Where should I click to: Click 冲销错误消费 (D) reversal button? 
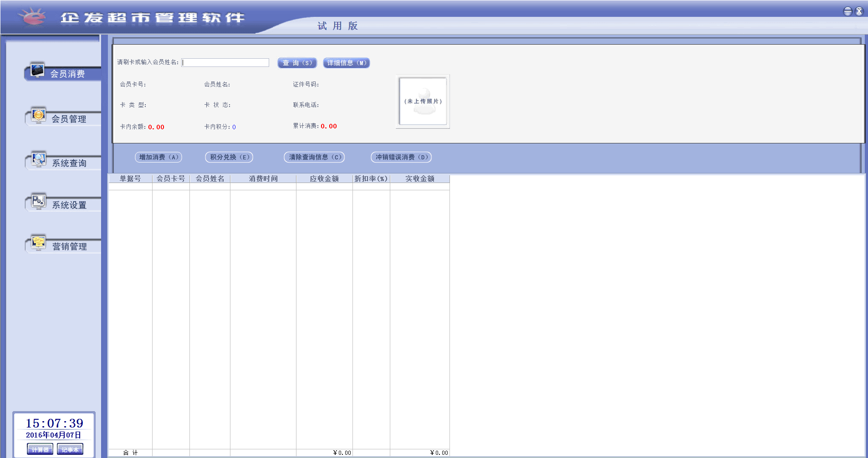(x=401, y=157)
